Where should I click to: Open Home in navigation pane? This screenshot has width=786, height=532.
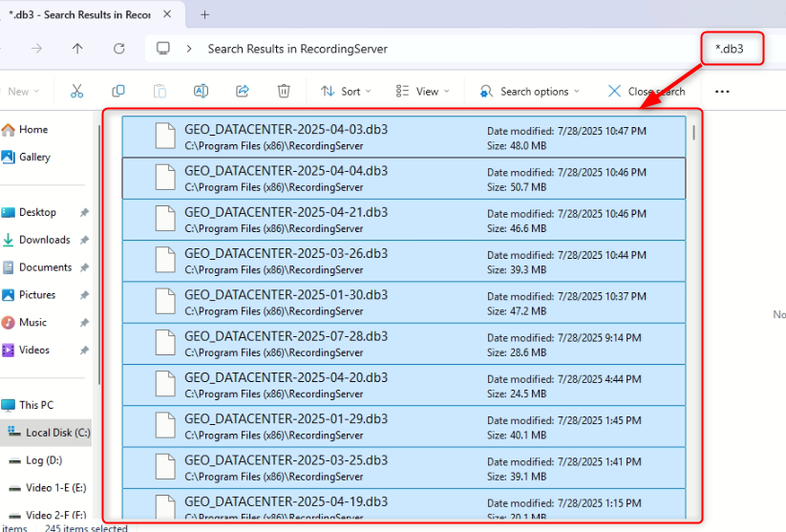click(x=25, y=129)
